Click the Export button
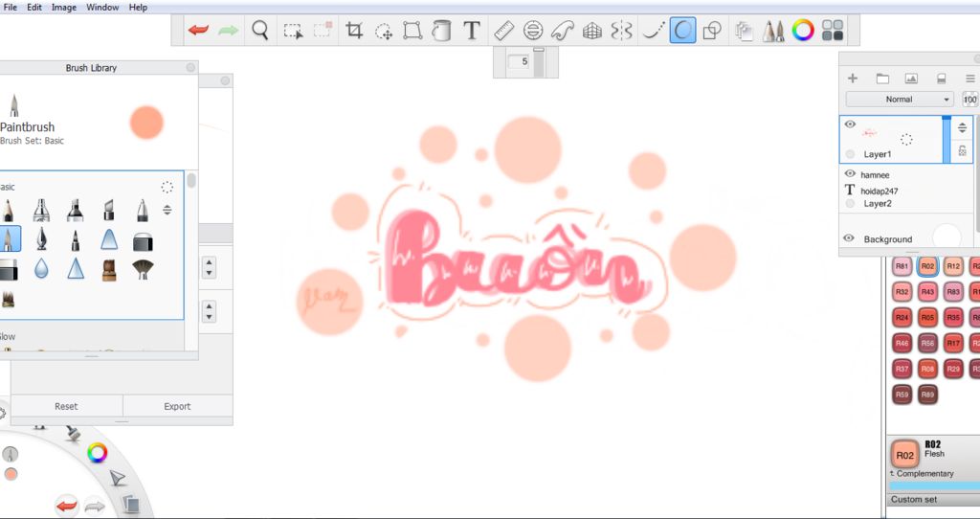The height and width of the screenshot is (519, 980). click(x=177, y=406)
